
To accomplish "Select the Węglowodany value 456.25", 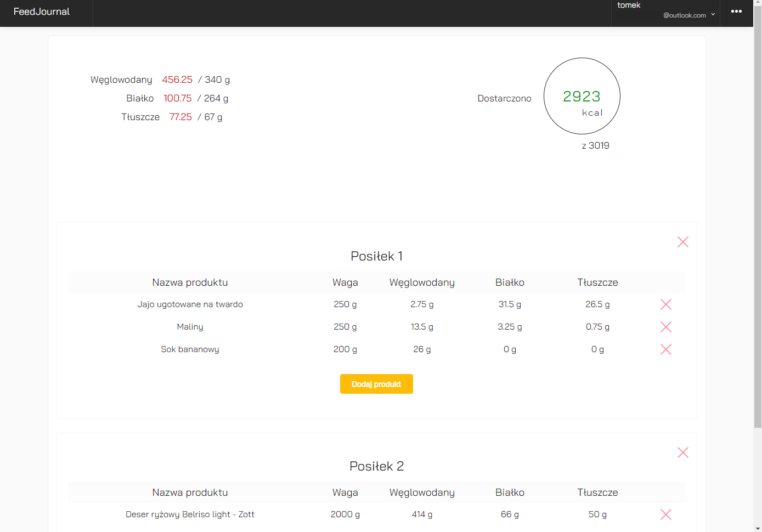I will [x=177, y=80].
